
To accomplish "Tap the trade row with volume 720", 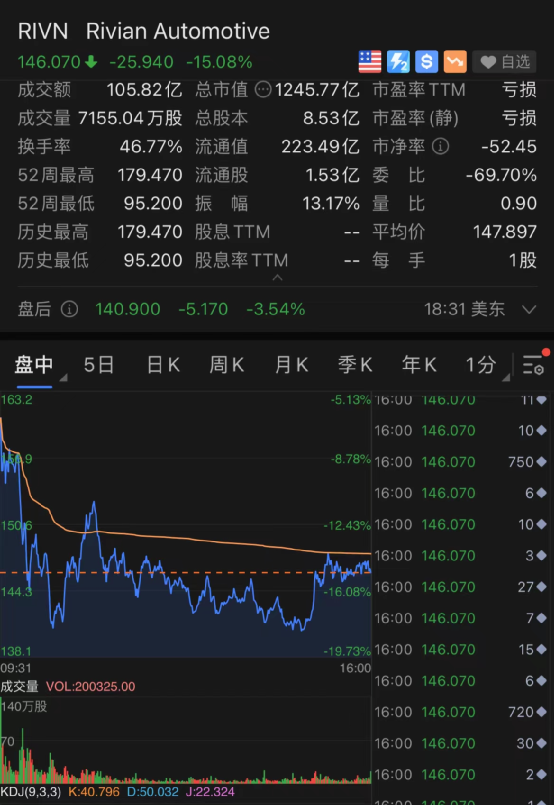I will point(461,712).
